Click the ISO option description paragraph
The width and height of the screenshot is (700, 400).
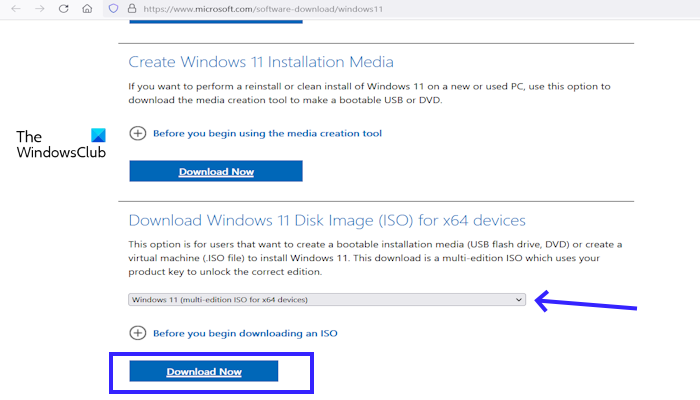click(375, 259)
